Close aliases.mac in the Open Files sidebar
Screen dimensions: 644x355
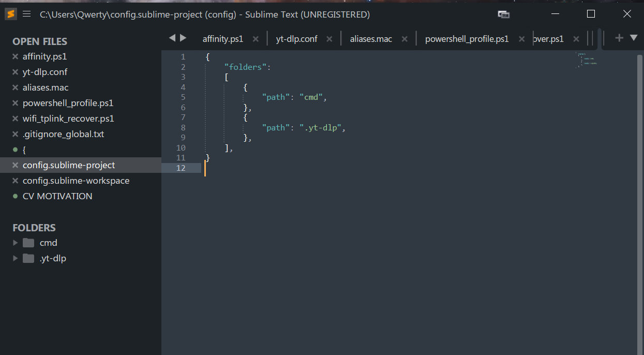coord(16,87)
